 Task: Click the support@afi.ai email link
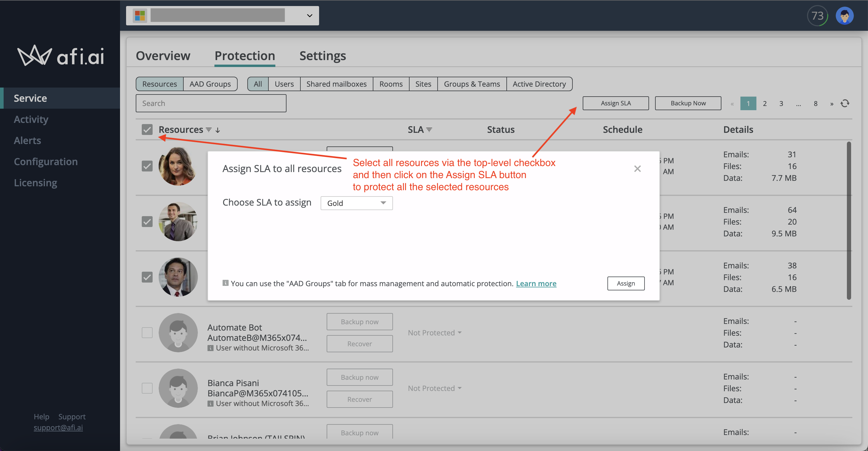pyautogui.click(x=58, y=427)
